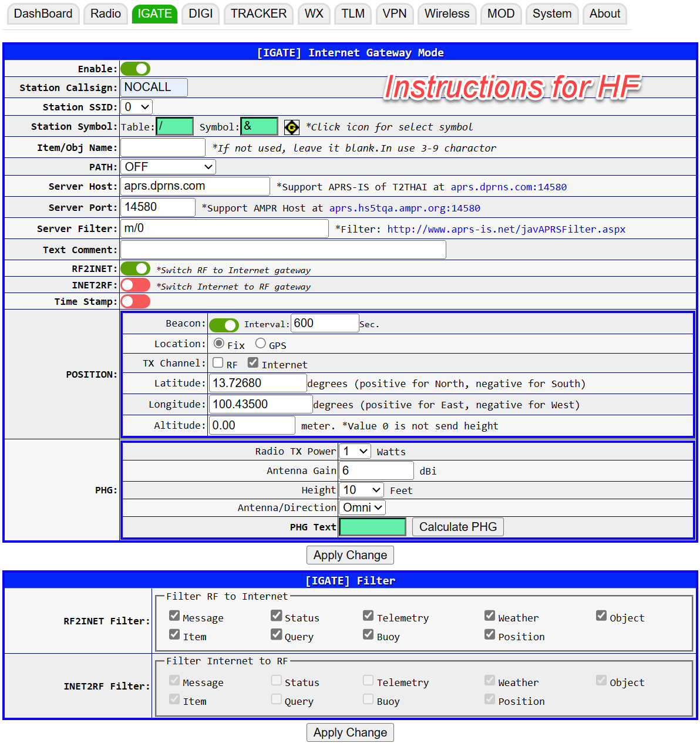Open the Station SSID dropdown
The height and width of the screenshot is (743, 700).
point(136,107)
